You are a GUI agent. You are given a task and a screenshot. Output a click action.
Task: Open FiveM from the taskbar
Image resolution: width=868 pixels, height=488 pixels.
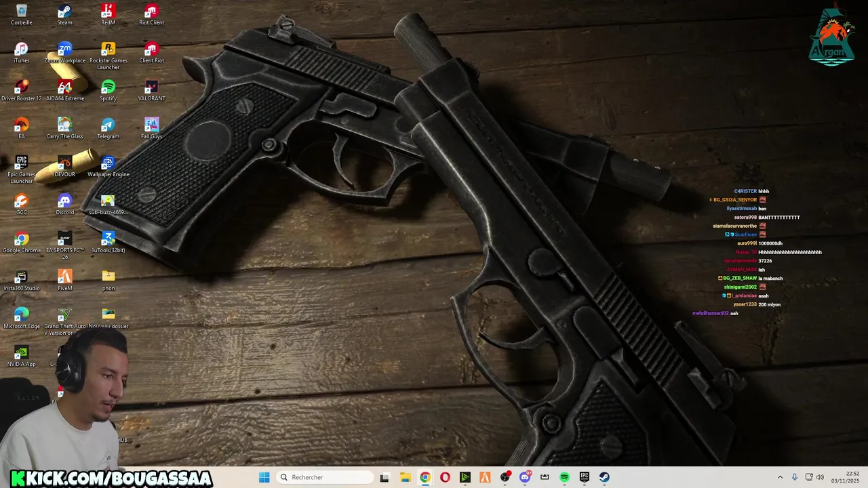coord(485,477)
